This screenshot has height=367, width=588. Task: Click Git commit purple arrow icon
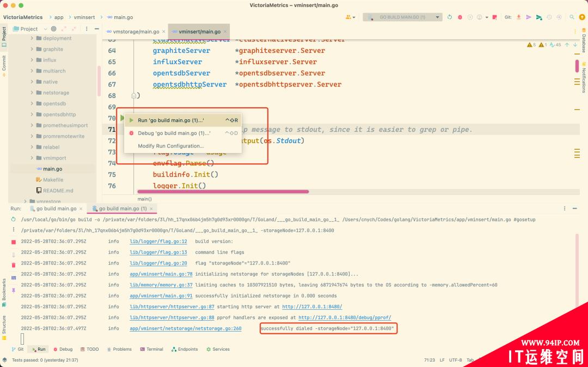(x=529, y=17)
